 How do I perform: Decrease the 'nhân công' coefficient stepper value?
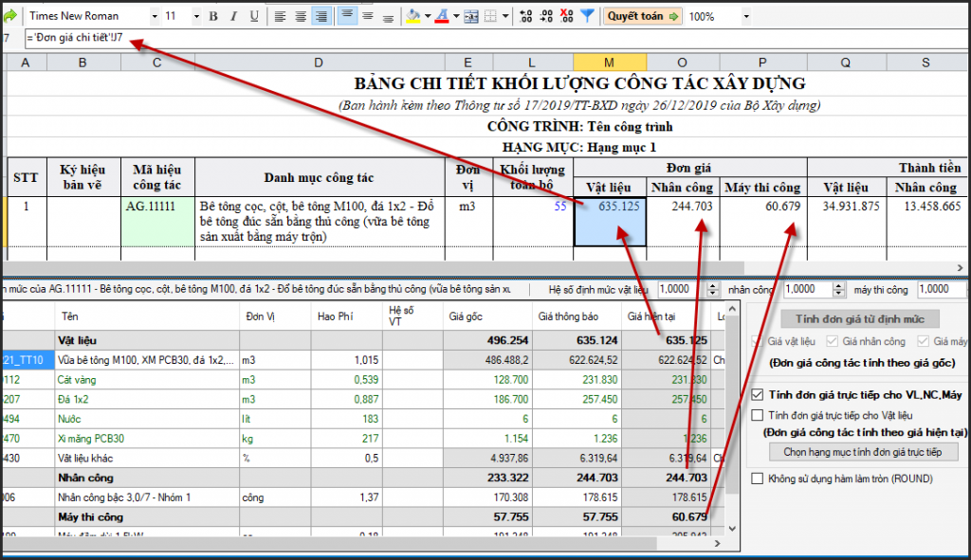click(839, 293)
